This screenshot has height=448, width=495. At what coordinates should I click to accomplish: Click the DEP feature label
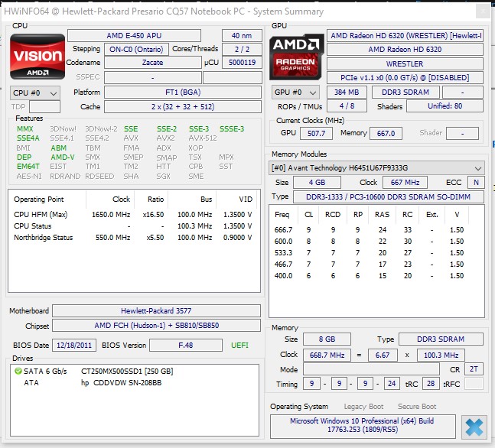24,157
